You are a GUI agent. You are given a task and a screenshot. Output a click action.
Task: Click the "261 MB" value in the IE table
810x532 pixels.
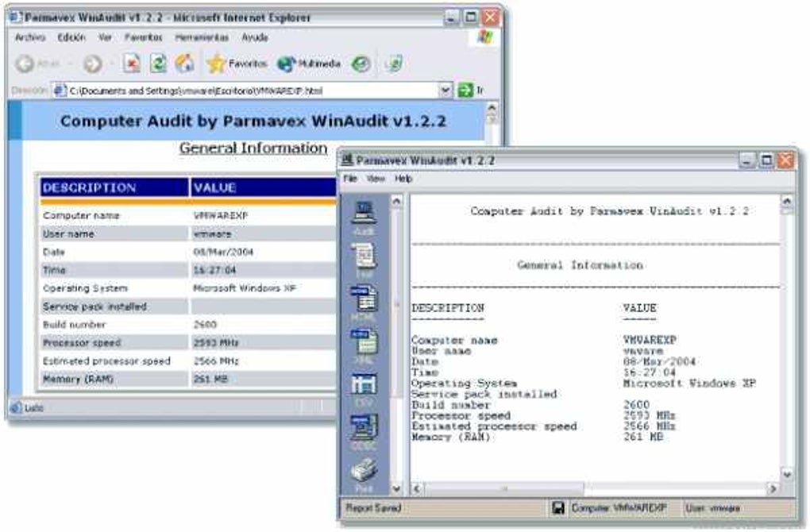(210, 379)
